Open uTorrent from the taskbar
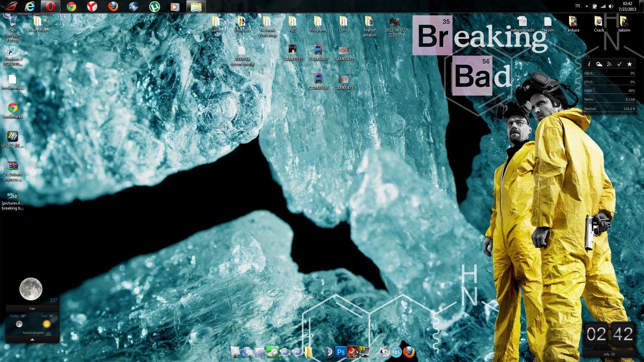Screen dimensions: 644x362 (154, 6)
